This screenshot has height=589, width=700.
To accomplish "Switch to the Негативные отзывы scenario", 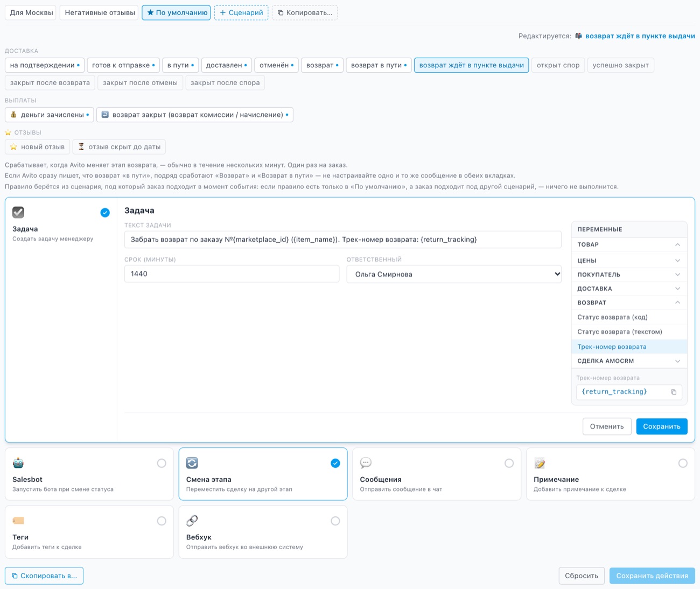I will [x=100, y=12].
